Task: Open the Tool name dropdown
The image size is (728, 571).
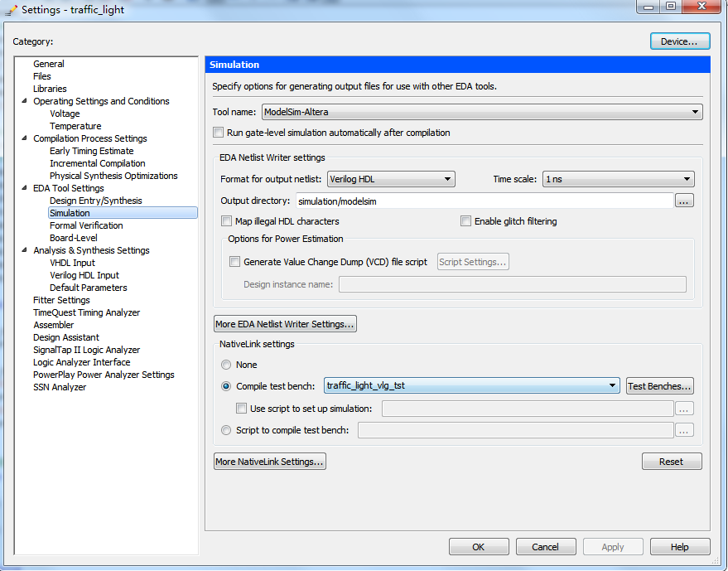Action: tap(482, 112)
